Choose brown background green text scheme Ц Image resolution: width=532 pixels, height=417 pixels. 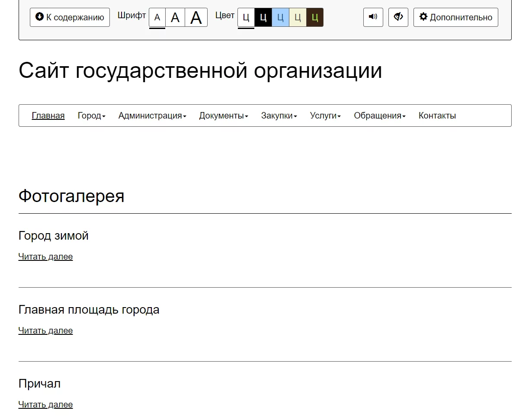314,18
